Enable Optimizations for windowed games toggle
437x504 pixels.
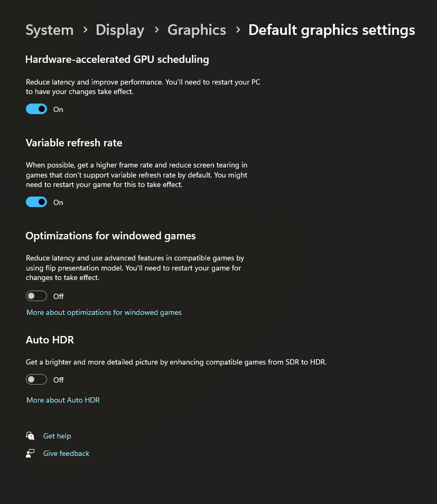click(x=36, y=296)
